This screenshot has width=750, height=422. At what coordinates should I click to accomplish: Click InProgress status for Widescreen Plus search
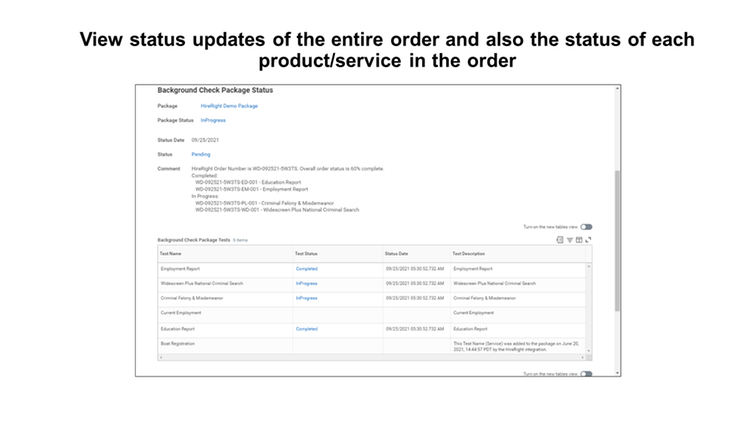(x=306, y=283)
